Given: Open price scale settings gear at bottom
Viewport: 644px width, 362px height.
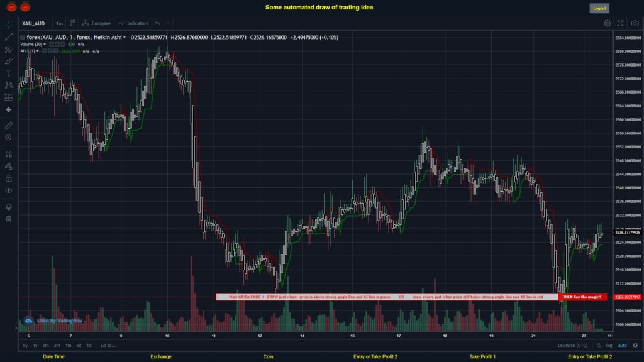Looking at the screenshot, I should tap(635, 346).
